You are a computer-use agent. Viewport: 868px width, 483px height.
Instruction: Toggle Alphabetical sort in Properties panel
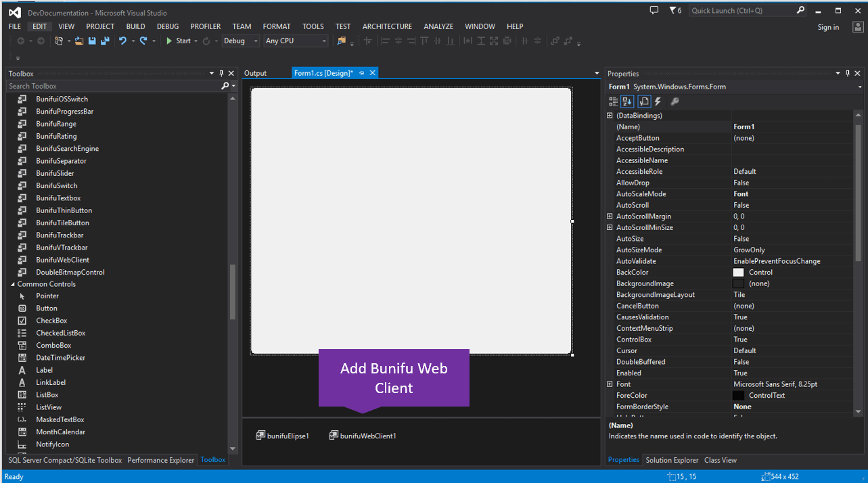[628, 101]
